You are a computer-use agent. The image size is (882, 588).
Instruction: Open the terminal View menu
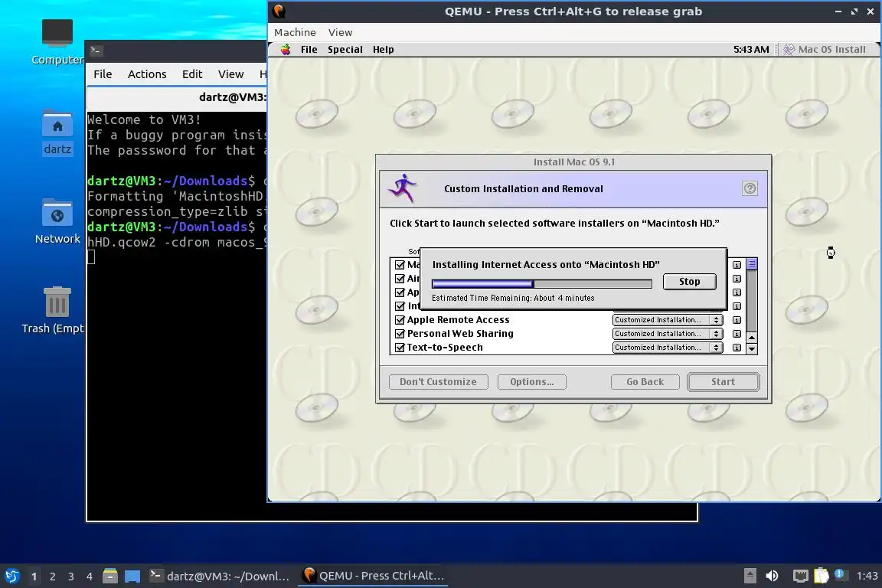point(230,74)
